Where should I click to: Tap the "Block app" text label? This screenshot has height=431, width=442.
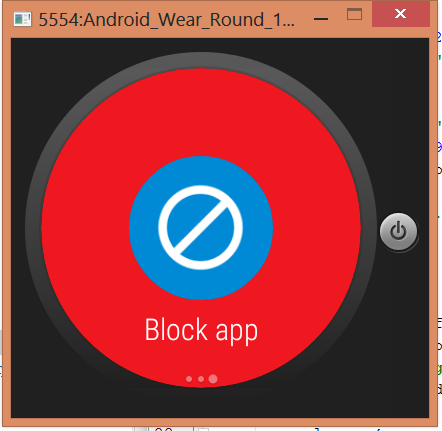(x=201, y=330)
